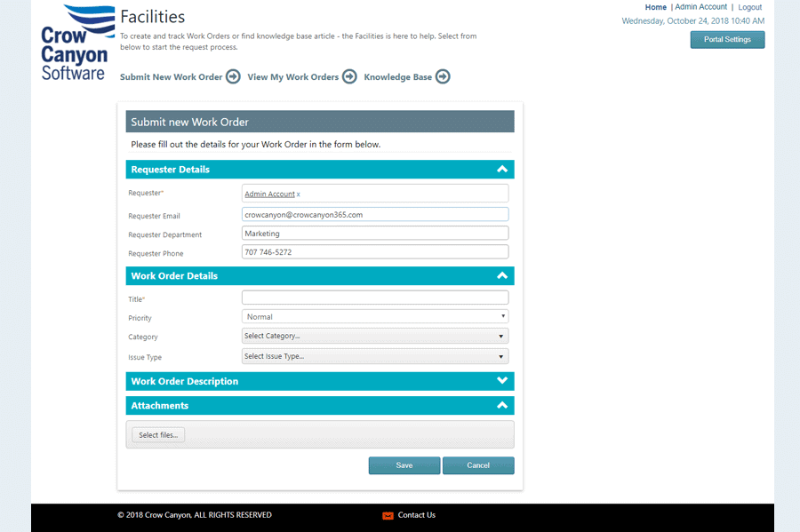Open the Contact Us link in footer

[416, 515]
